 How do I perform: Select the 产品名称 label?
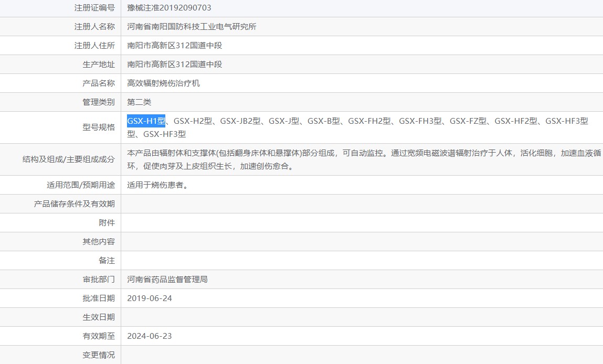[x=99, y=83]
